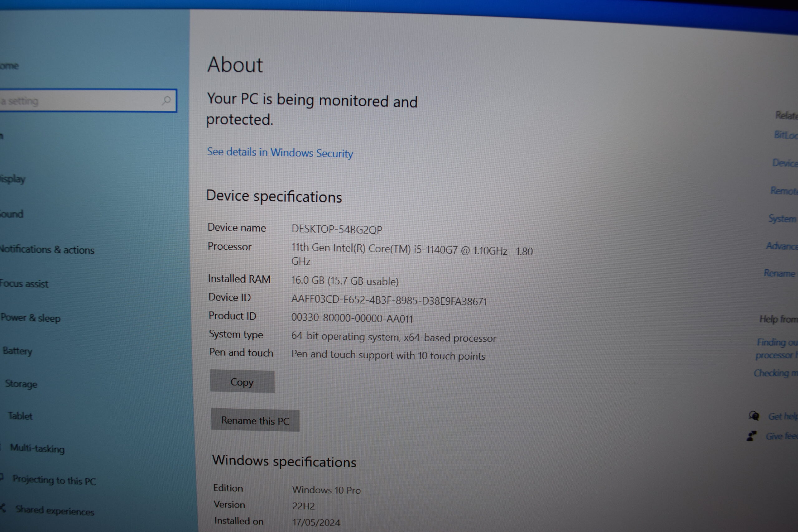This screenshot has height=532, width=798.
Task: Open the Device Manager link
Action: click(x=785, y=163)
